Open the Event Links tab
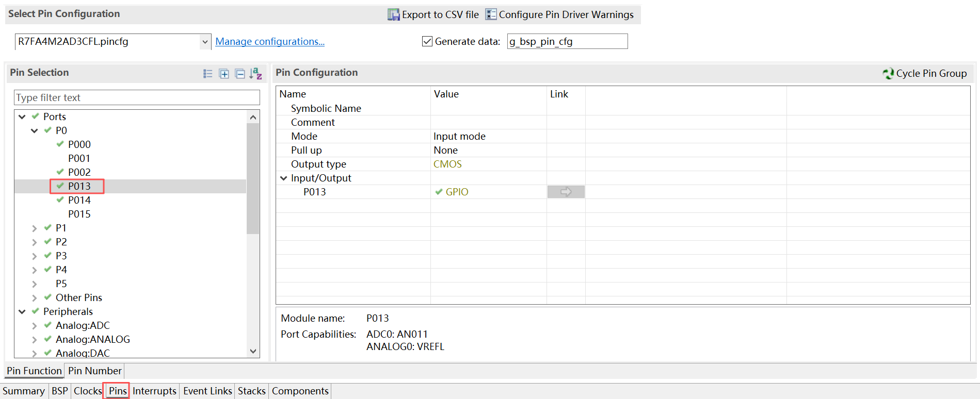 point(207,391)
